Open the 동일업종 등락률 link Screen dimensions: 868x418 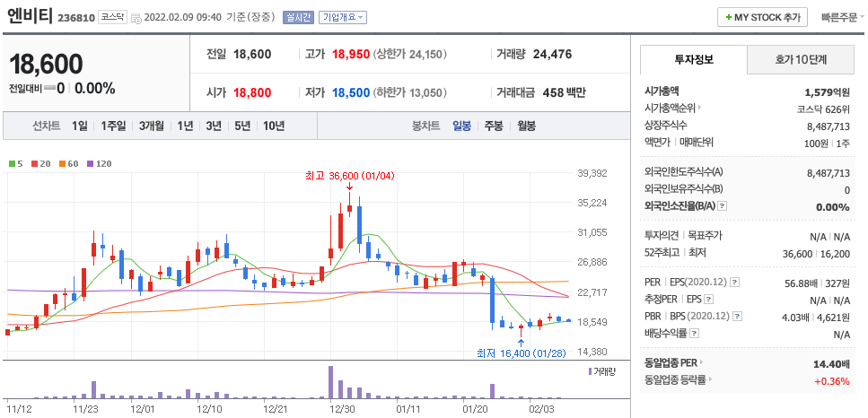click(x=674, y=379)
